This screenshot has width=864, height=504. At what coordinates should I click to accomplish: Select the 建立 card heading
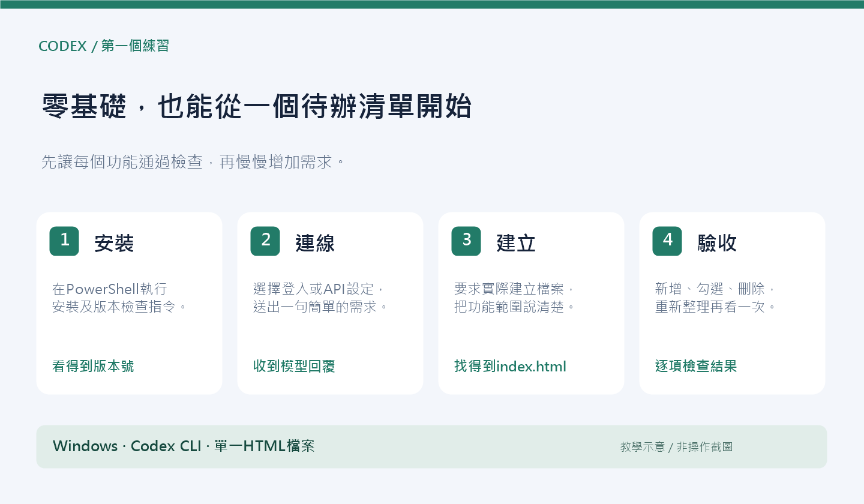(x=516, y=243)
